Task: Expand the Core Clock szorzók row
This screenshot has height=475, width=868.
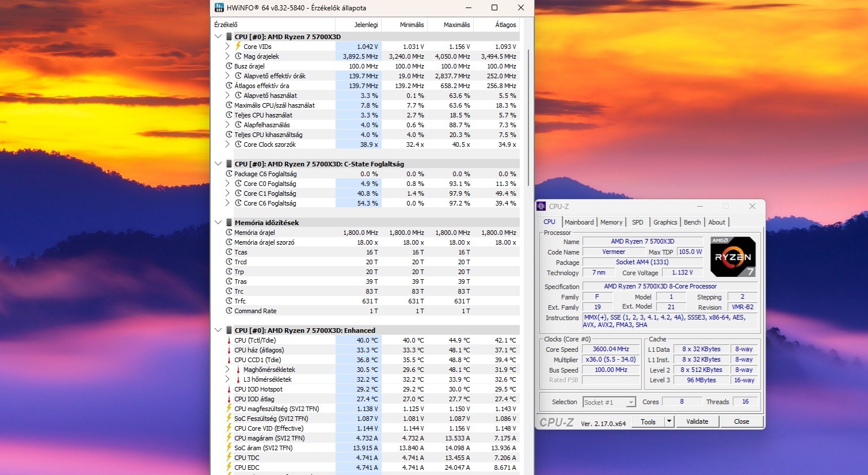Action: (227, 145)
